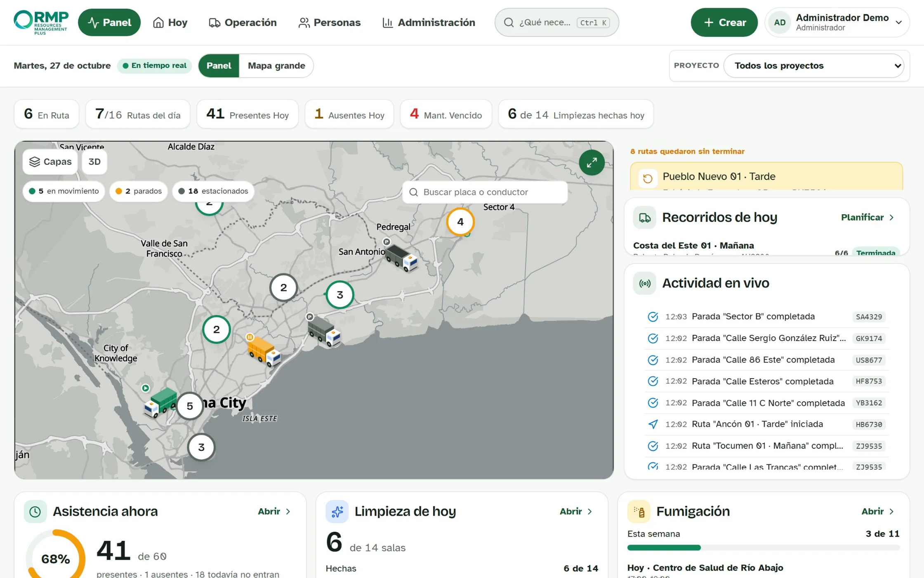Click the clock icon in Asistencia ahora
Screen dimensions: 924x578
pyautogui.click(x=35, y=512)
